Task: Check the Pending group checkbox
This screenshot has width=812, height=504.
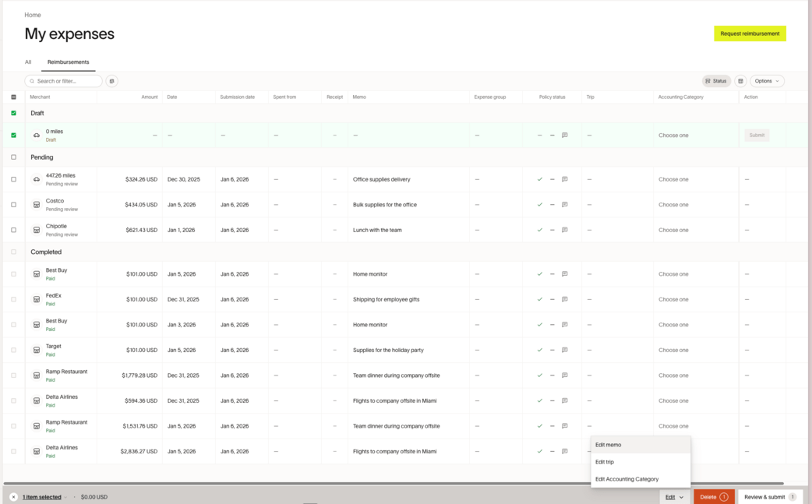Action: 13,157
